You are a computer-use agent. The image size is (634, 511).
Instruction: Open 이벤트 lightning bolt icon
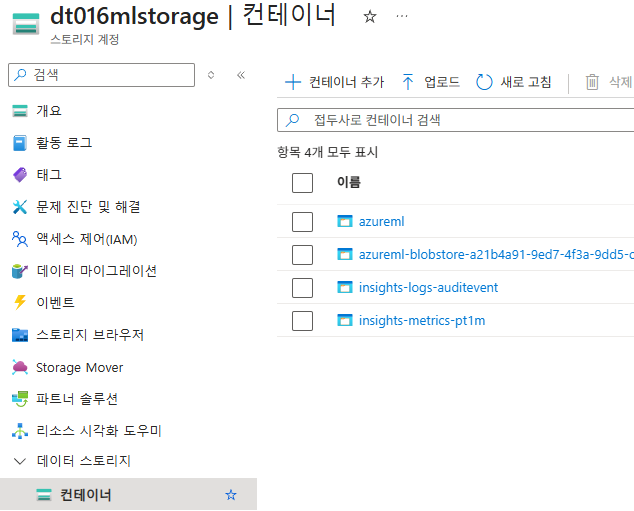[x=20, y=302]
